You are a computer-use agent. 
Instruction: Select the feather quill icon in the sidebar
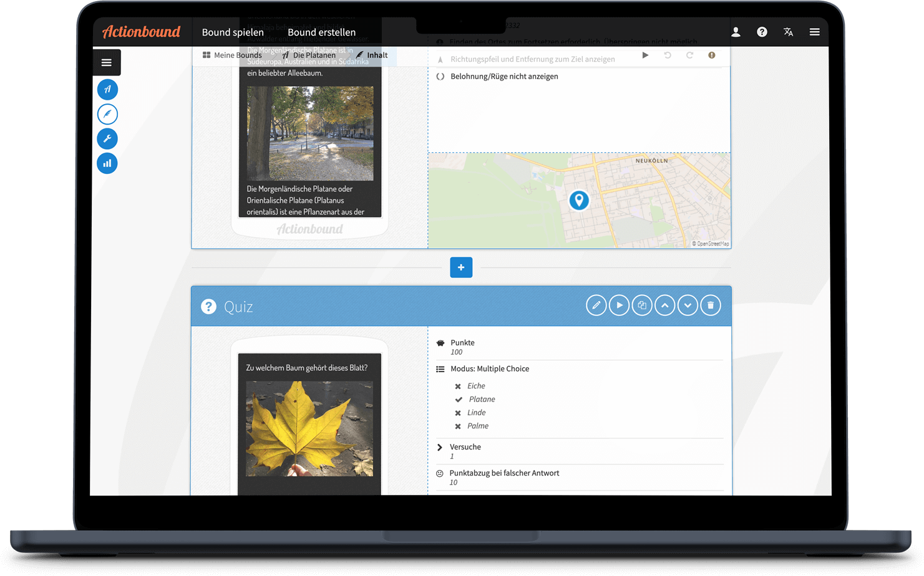click(107, 113)
